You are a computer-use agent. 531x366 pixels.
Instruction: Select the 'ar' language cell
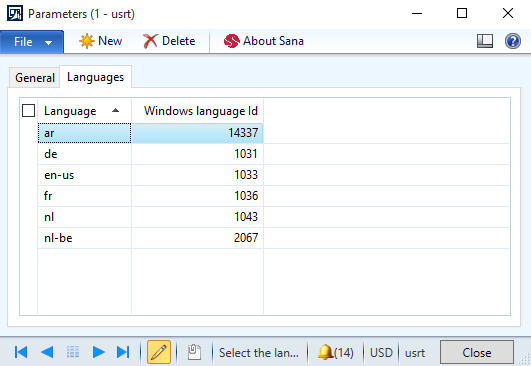[x=84, y=133]
